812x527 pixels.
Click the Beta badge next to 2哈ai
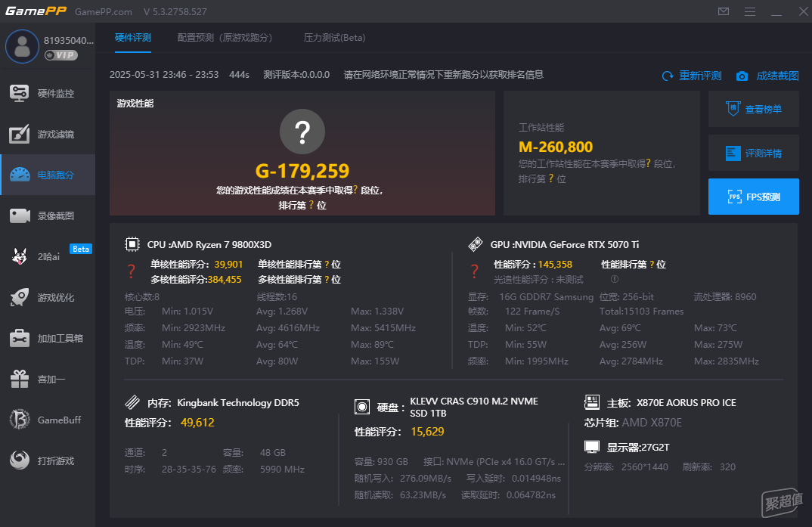click(81, 249)
